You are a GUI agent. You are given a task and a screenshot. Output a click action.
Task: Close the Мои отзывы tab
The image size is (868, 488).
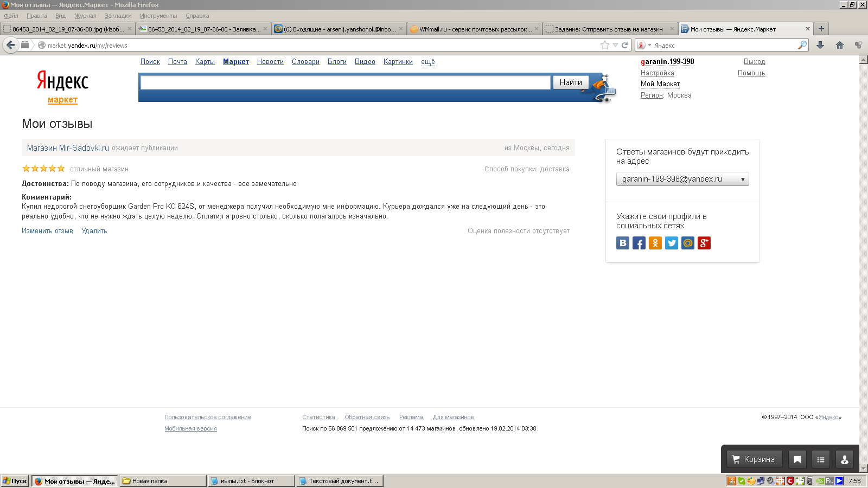click(x=807, y=29)
